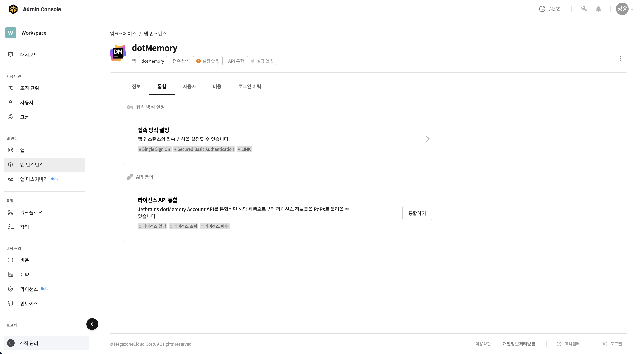
Task: Click the dotMemory app logo
Action: (x=118, y=53)
